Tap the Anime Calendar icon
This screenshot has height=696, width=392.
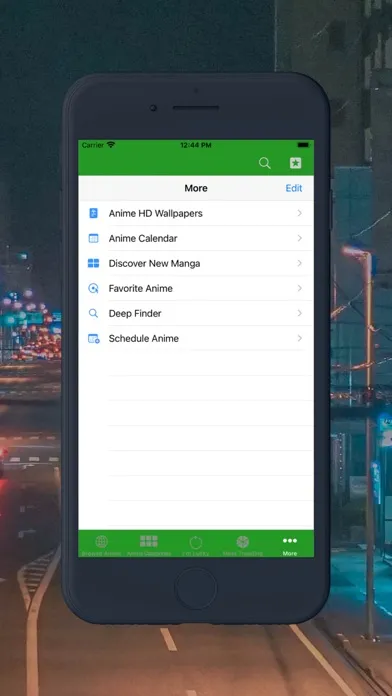93,238
